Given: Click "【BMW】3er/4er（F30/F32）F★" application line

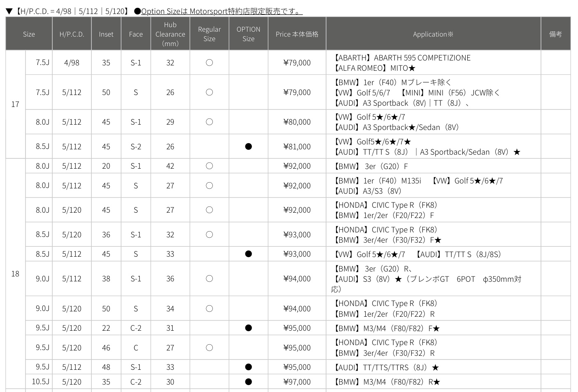Looking at the screenshot, I should click(387, 240).
